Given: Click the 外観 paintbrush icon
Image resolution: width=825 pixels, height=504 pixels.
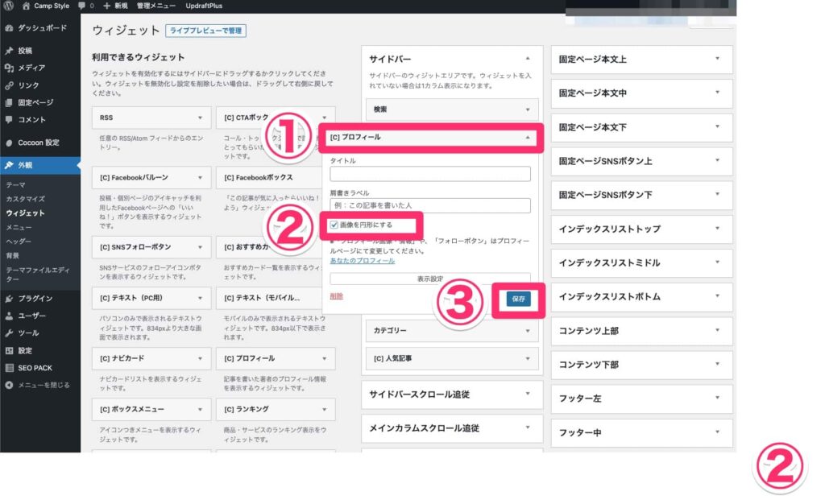Looking at the screenshot, I should (x=9, y=165).
